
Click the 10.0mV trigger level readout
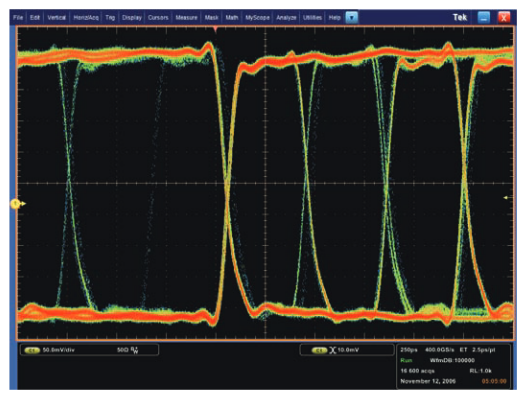click(348, 350)
